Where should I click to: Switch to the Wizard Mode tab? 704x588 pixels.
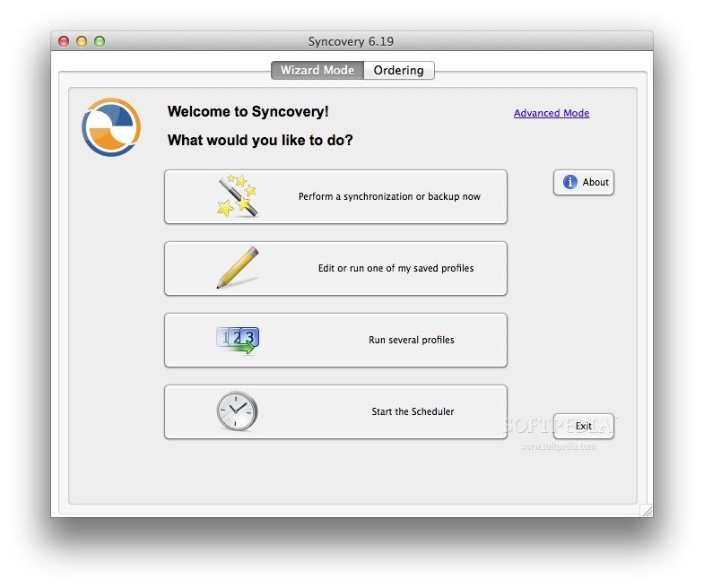point(317,71)
